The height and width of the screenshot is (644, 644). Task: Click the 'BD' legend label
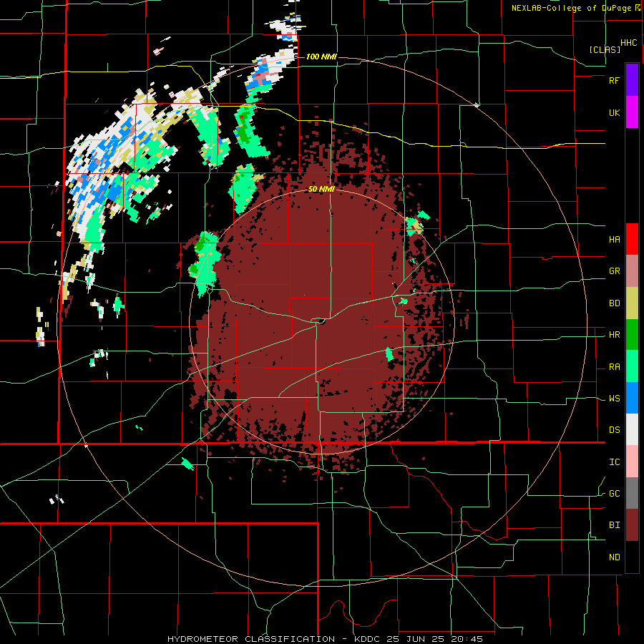pos(614,303)
